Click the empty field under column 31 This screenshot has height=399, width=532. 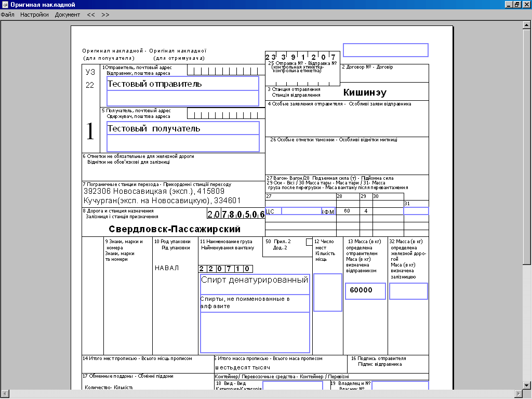[416, 211]
